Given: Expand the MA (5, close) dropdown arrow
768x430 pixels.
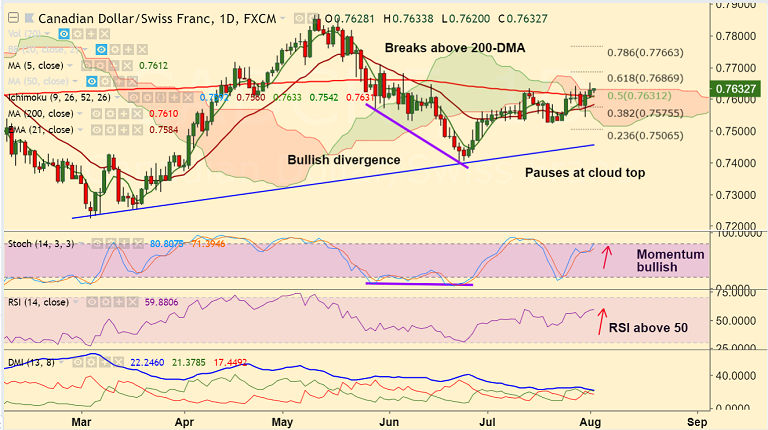Looking at the screenshot, I should tap(70, 65).
